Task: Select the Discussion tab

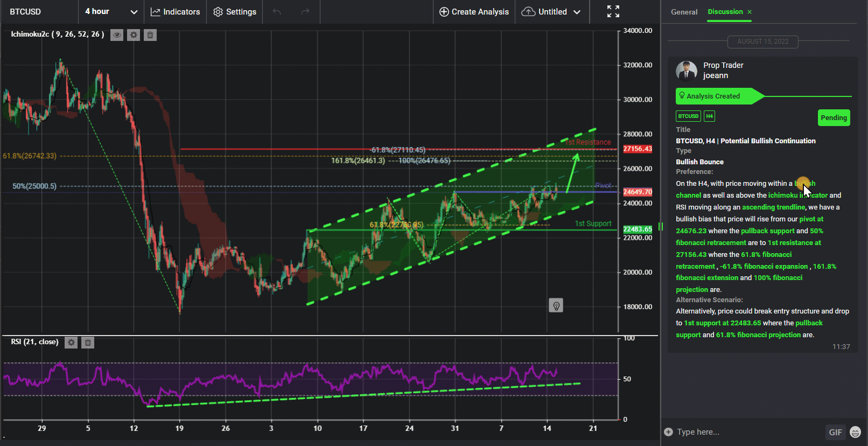Action: tap(725, 12)
